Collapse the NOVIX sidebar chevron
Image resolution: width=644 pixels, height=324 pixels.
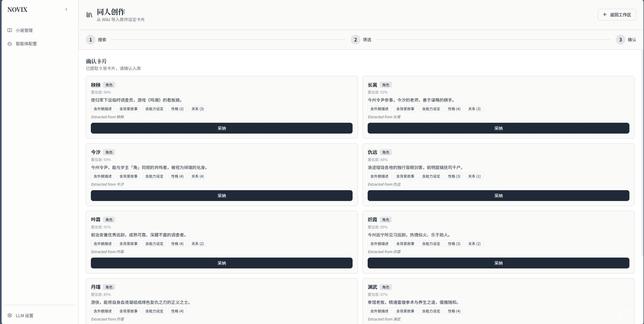(x=66, y=9)
